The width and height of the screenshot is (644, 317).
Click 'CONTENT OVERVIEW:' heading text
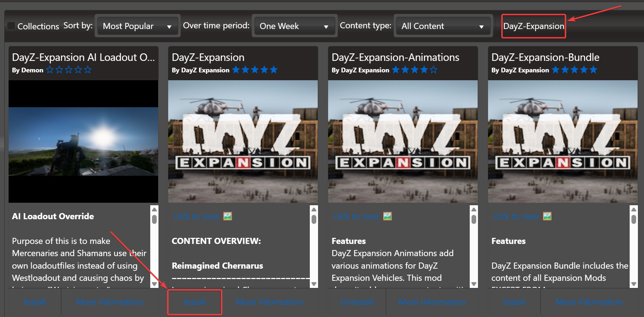[216, 241]
